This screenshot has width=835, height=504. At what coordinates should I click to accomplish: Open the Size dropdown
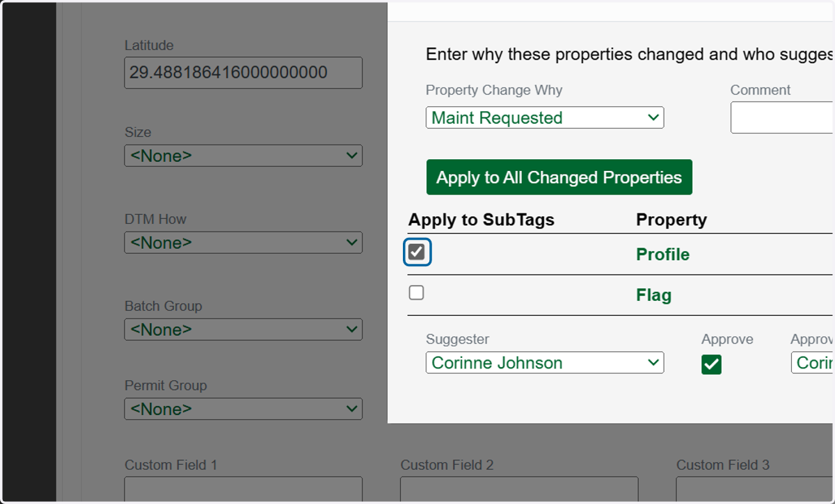point(244,156)
